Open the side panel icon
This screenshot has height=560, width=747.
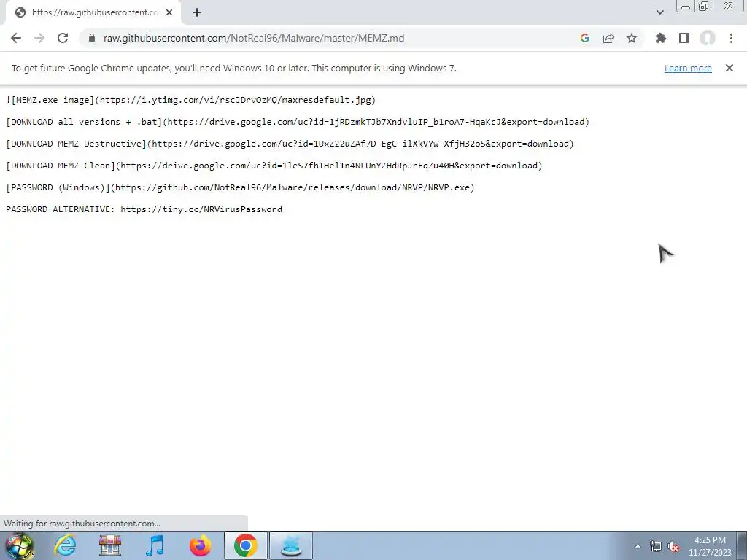(684, 38)
